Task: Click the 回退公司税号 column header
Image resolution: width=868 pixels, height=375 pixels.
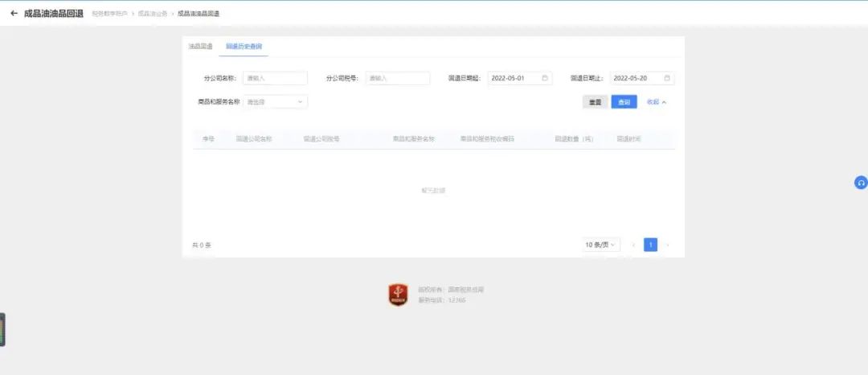Action: click(321, 139)
